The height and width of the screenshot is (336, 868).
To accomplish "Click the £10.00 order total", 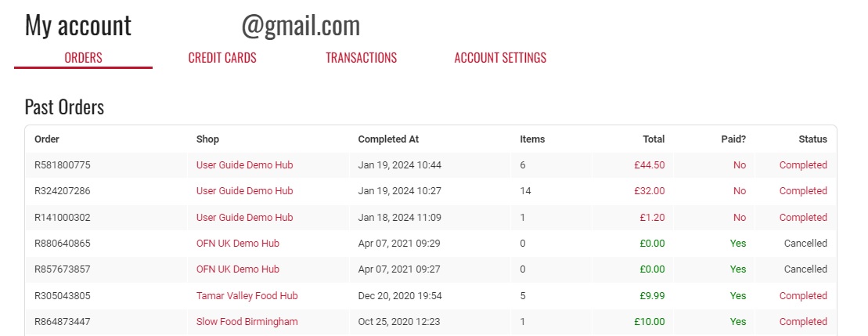I will tap(649, 322).
